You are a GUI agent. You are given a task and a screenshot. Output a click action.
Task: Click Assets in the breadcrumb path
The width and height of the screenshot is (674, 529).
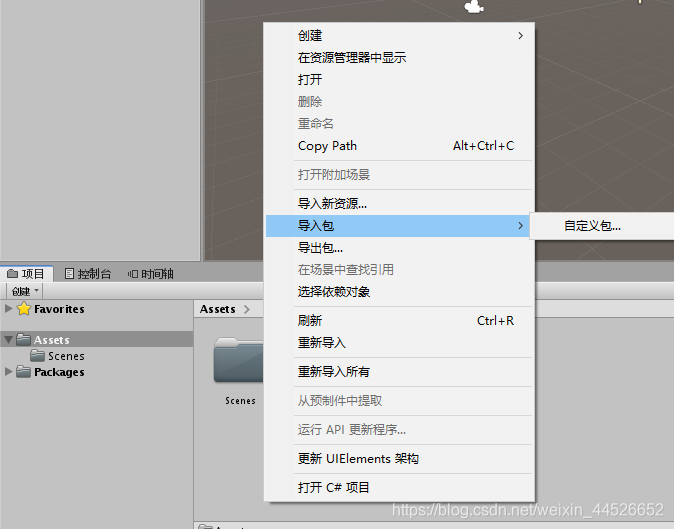pos(218,309)
